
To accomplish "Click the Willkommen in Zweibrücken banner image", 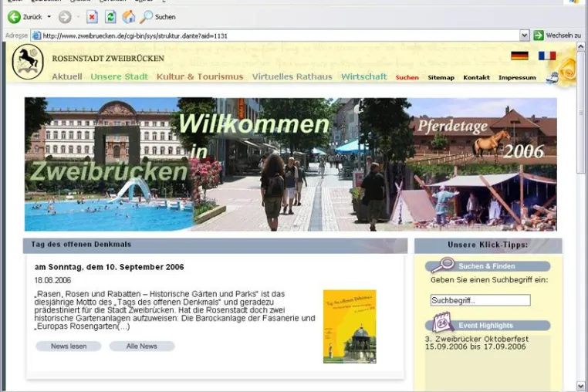I will (291, 164).
